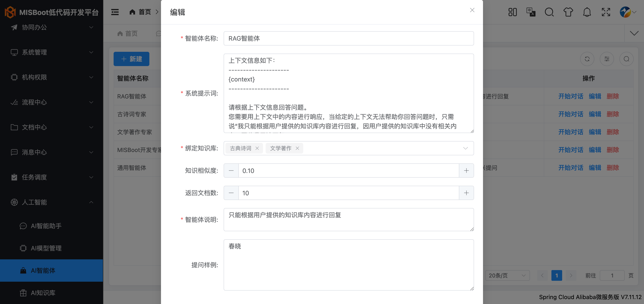
Task: Expand the 绑定知识库 dropdown arrow
Action: click(465, 148)
